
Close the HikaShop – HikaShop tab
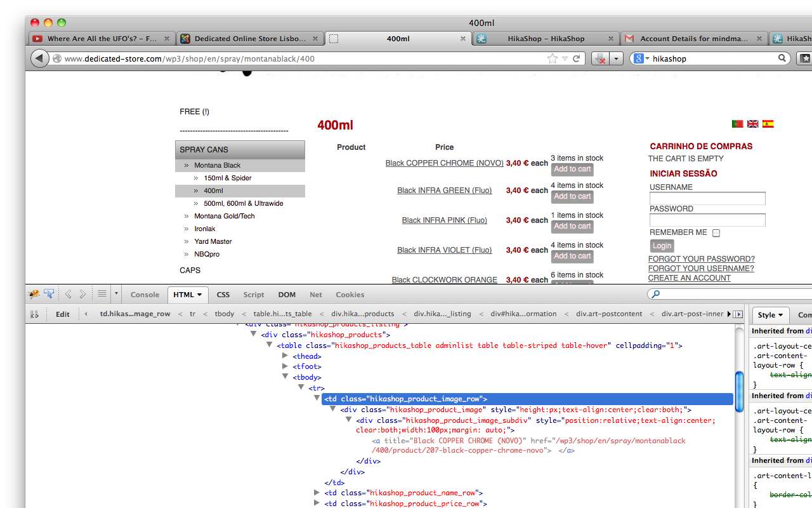(611, 39)
